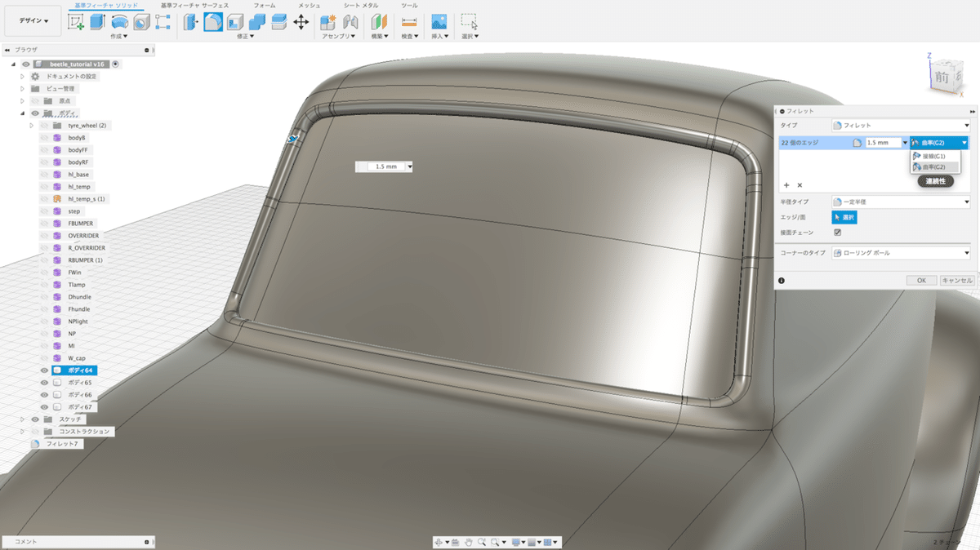980x550 pixels.
Task: Uncheck the 接面チェーン checkbox
Action: coord(837,233)
